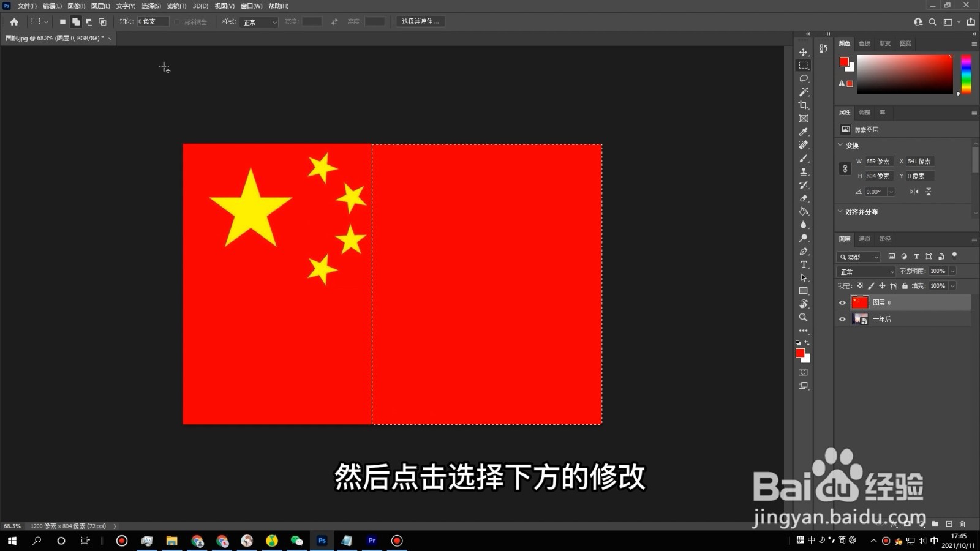
Task: Toggle layer filtering on/off switch
Action: tap(954, 256)
